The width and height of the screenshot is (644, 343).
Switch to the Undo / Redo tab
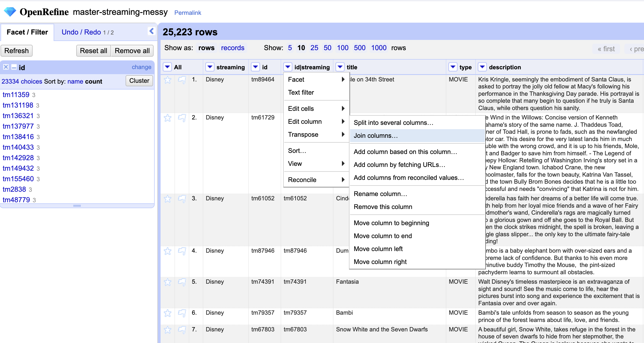pos(87,32)
